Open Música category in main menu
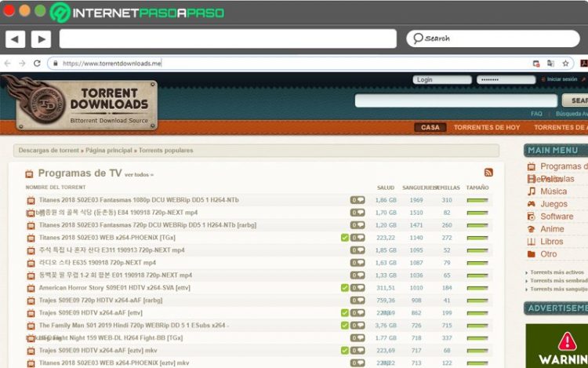 [x=554, y=191]
